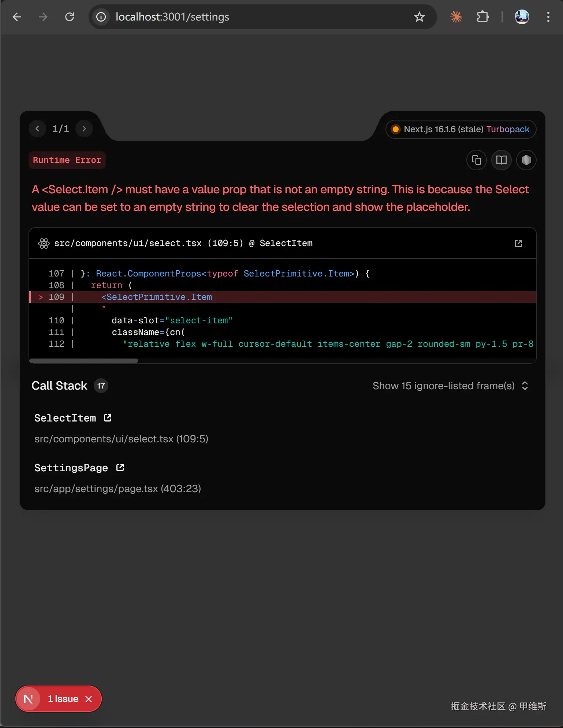Open select.tsx in editor from code frame header
Screen dimensions: 563x728
coord(518,244)
